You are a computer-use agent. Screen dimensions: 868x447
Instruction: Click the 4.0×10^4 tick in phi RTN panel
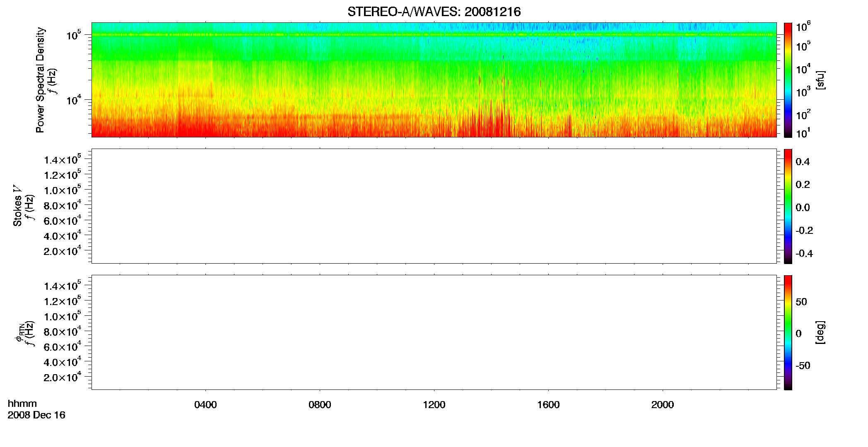pyautogui.click(x=63, y=362)
